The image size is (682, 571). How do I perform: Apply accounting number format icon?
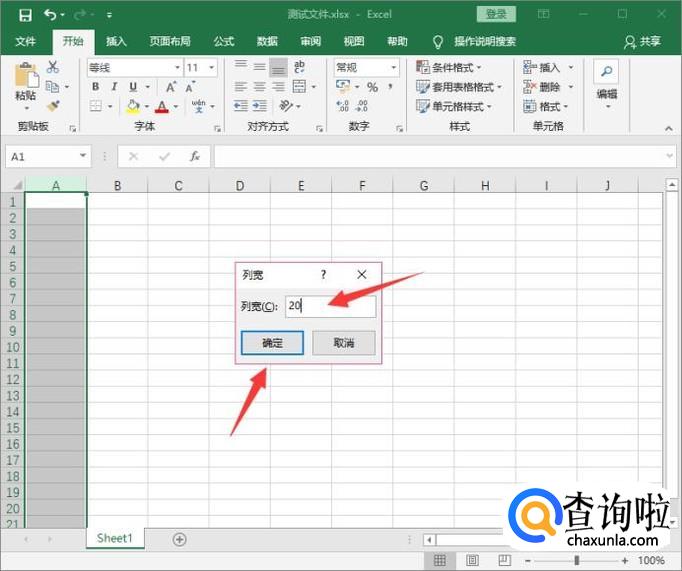[x=343, y=86]
